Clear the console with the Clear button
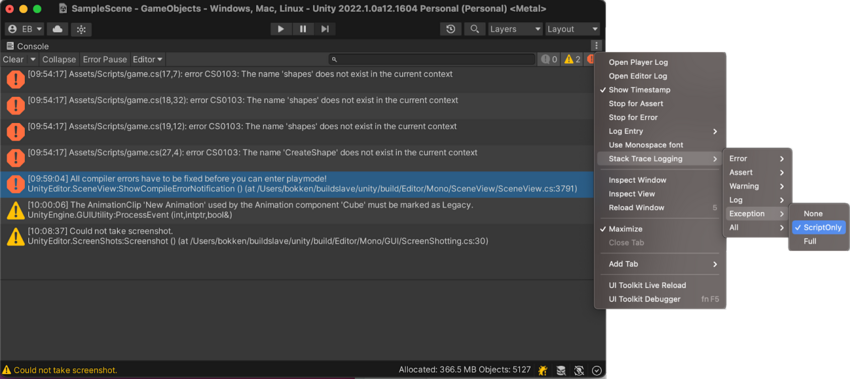The width and height of the screenshot is (850, 379). click(14, 60)
